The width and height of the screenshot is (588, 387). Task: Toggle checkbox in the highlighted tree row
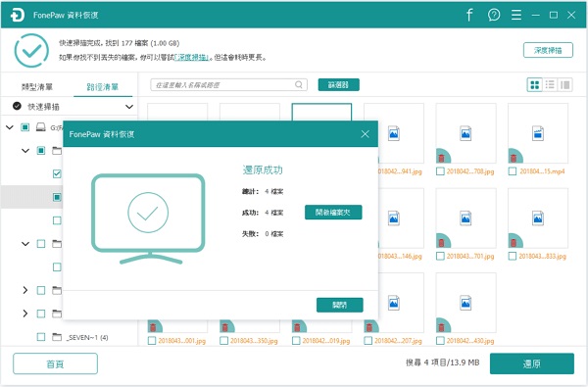pos(57,197)
